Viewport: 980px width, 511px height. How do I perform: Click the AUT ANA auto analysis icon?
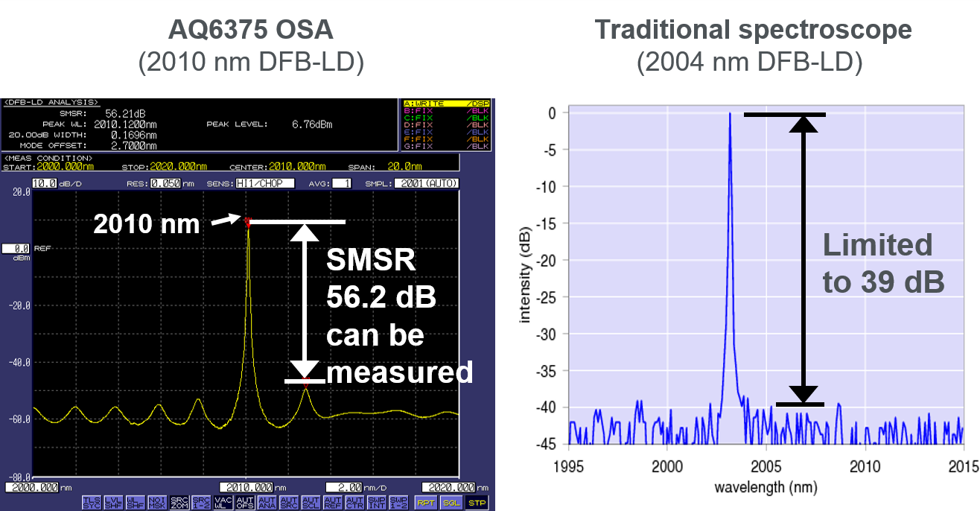[267, 503]
